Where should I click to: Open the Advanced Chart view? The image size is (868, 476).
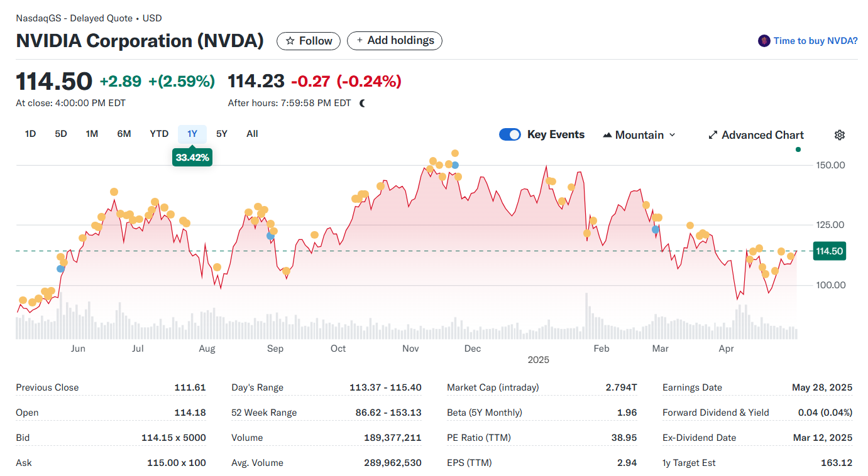(x=756, y=135)
